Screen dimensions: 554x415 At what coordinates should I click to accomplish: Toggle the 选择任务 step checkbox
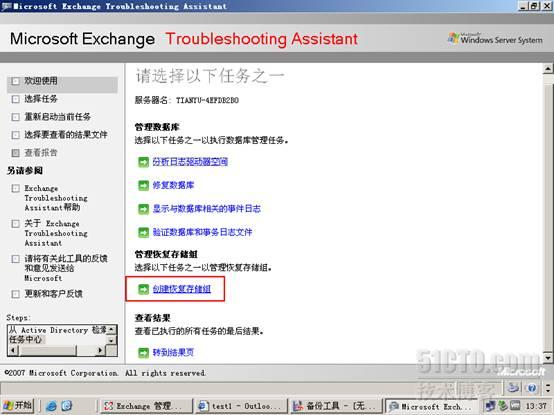pos(15,99)
